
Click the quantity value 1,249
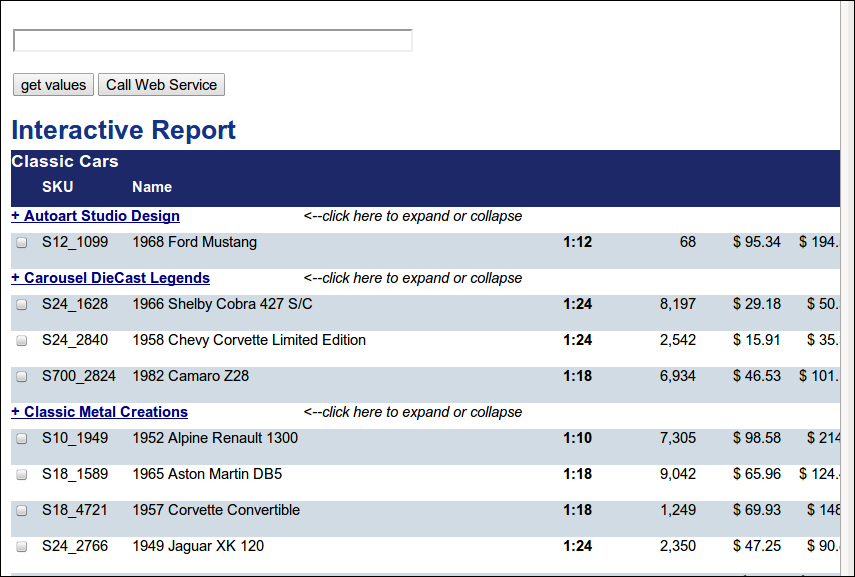(678, 510)
